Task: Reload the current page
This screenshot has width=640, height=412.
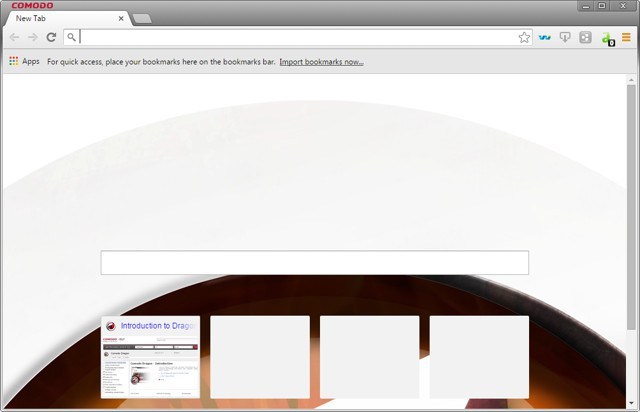Action: (x=51, y=38)
